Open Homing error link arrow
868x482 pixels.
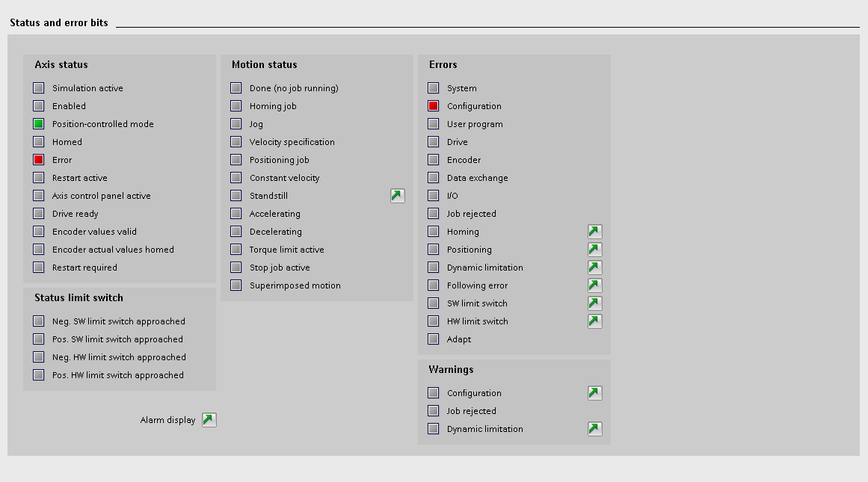[595, 232]
